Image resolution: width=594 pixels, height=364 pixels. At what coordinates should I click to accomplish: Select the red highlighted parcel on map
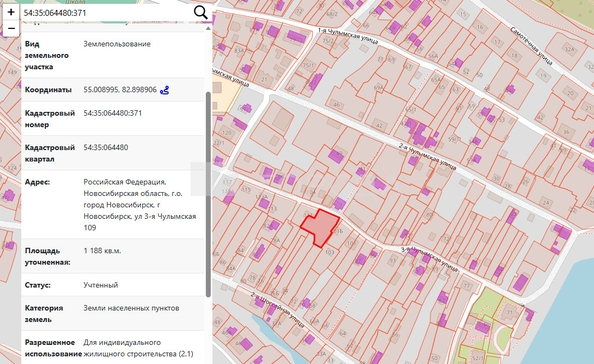click(x=320, y=228)
